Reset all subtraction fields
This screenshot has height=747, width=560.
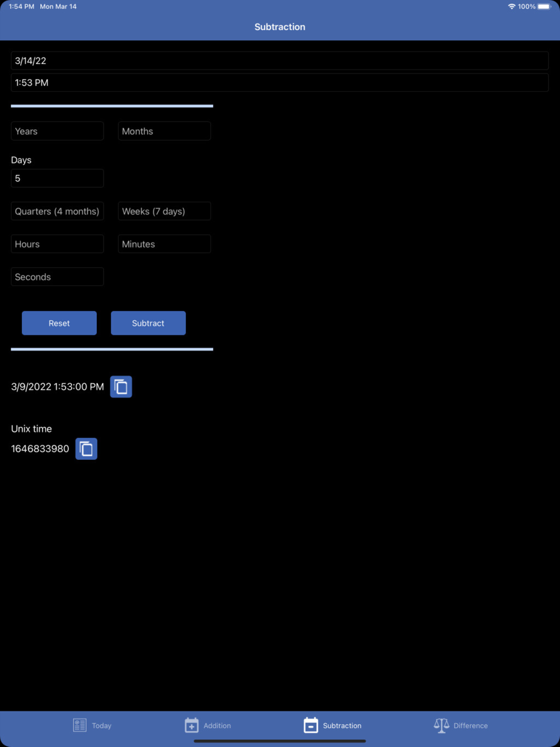coord(59,323)
